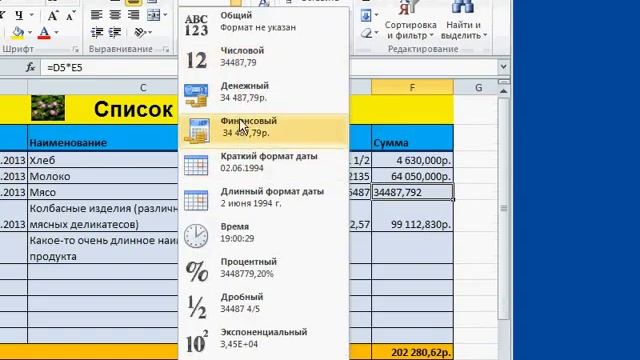The width and height of the screenshot is (640, 360).
Task: Click the Колбасные изделия cell
Action: [103, 216]
